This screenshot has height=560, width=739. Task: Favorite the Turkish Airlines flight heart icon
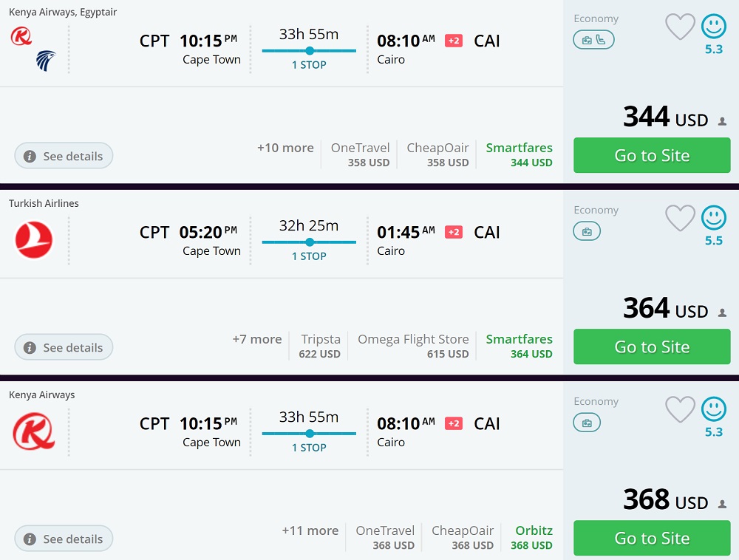click(x=680, y=219)
